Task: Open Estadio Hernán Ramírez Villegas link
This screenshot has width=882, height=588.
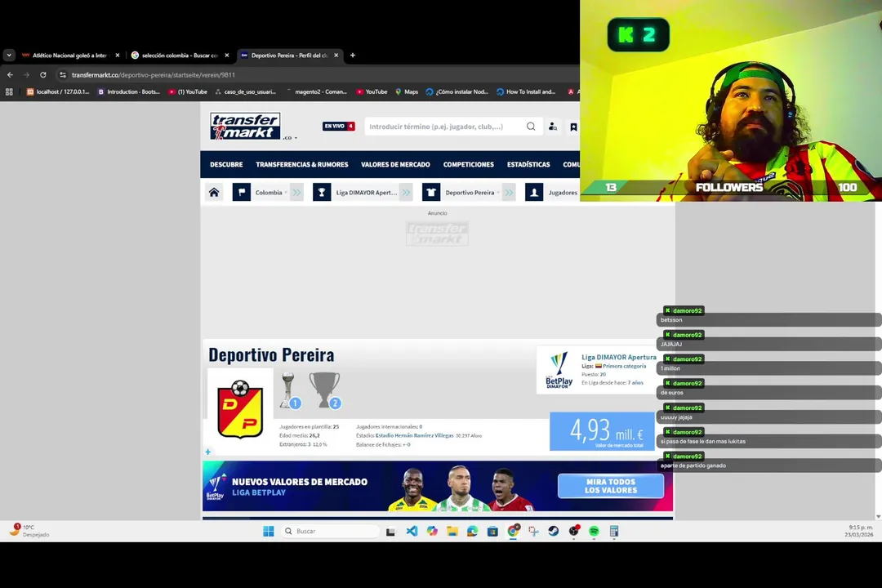Action: click(415, 435)
